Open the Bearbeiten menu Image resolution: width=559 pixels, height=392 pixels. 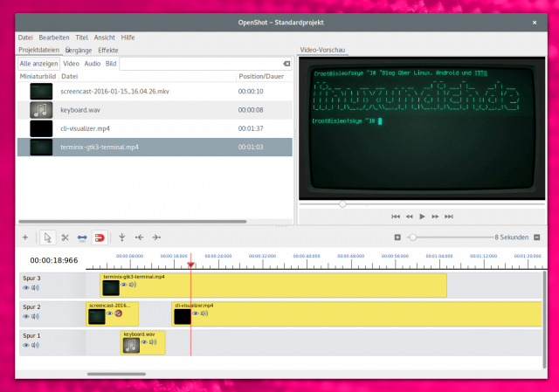point(54,38)
